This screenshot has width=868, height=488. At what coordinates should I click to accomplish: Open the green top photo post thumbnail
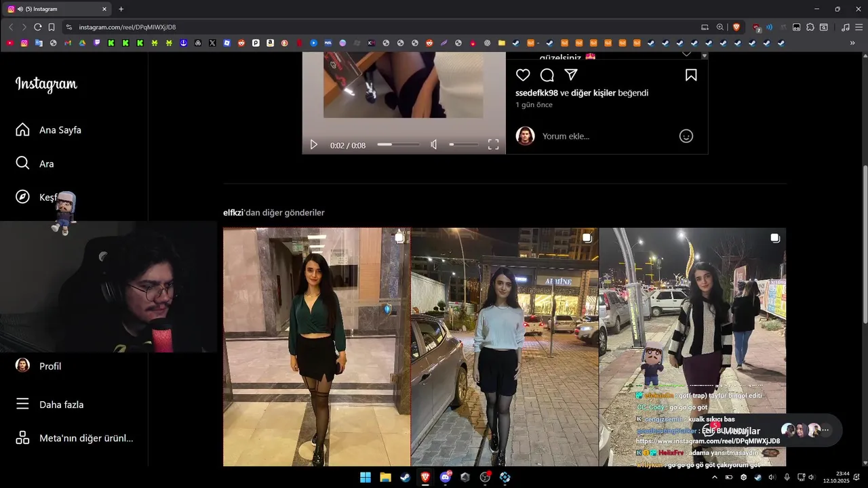point(317,347)
